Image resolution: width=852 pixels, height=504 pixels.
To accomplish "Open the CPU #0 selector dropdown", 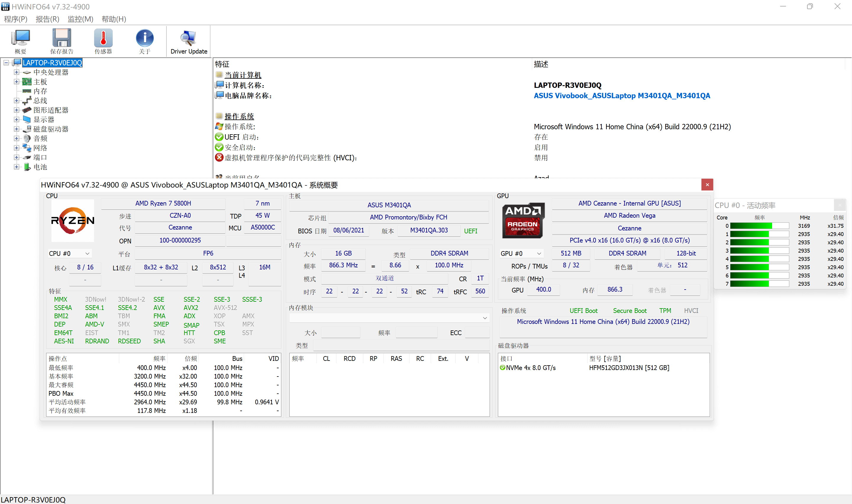I will point(69,254).
